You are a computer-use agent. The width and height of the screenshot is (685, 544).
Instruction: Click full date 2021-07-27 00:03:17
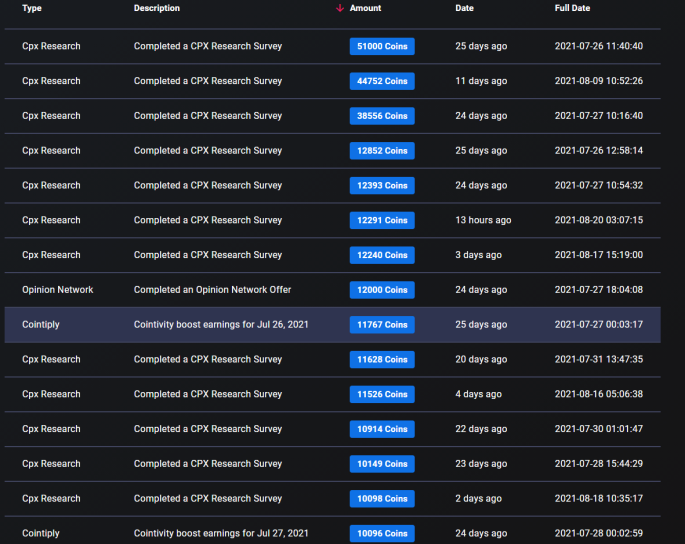coord(599,325)
